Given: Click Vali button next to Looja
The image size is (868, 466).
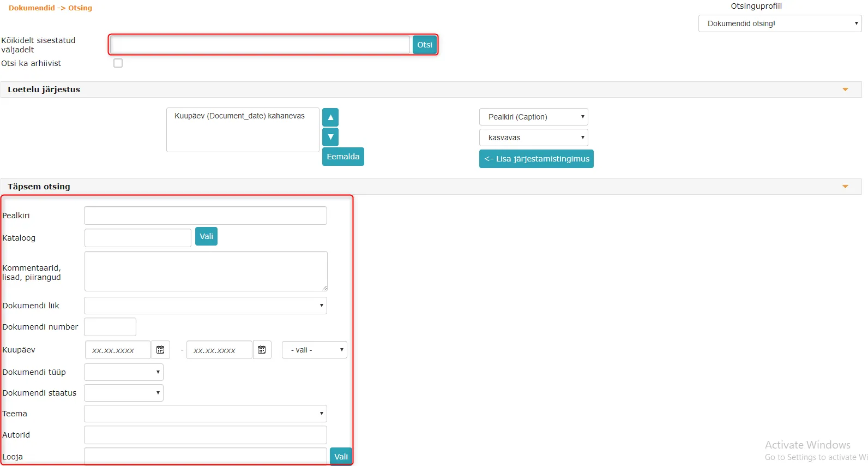Looking at the screenshot, I should (x=341, y=457).
